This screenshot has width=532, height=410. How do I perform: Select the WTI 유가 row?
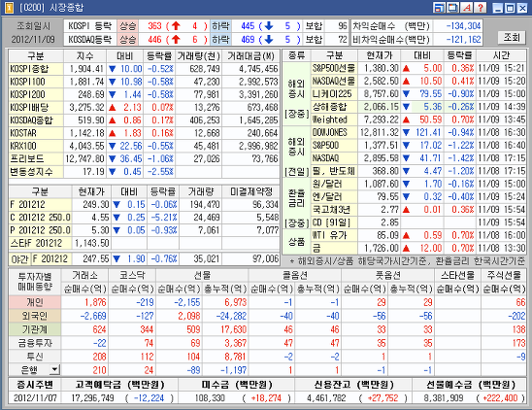418,235
